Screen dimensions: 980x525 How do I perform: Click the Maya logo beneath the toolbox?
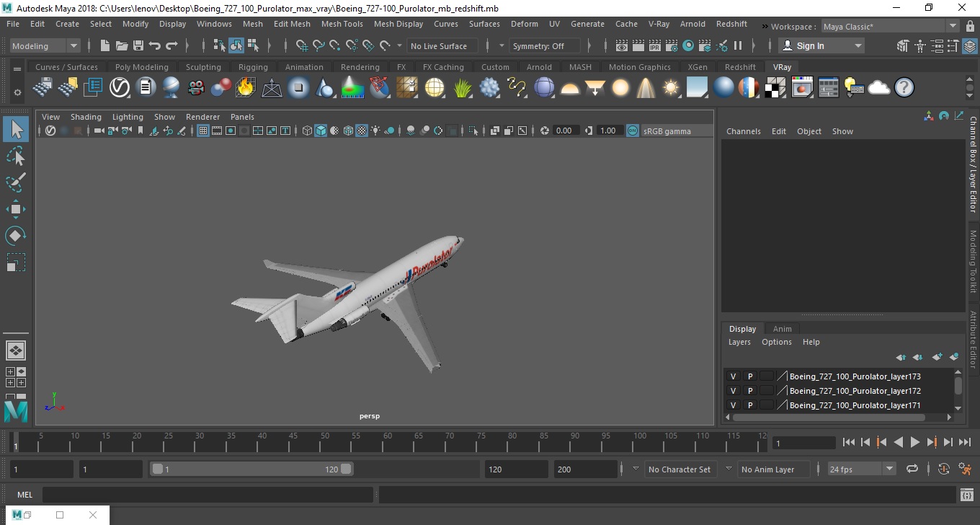[x=16, y=411]
